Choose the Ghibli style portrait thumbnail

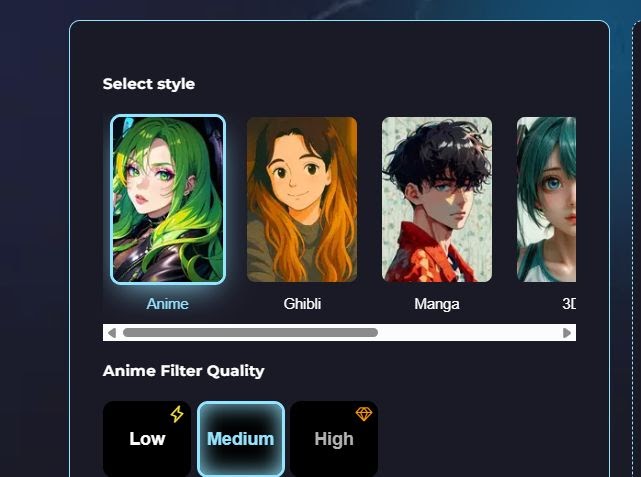(302, 199)
